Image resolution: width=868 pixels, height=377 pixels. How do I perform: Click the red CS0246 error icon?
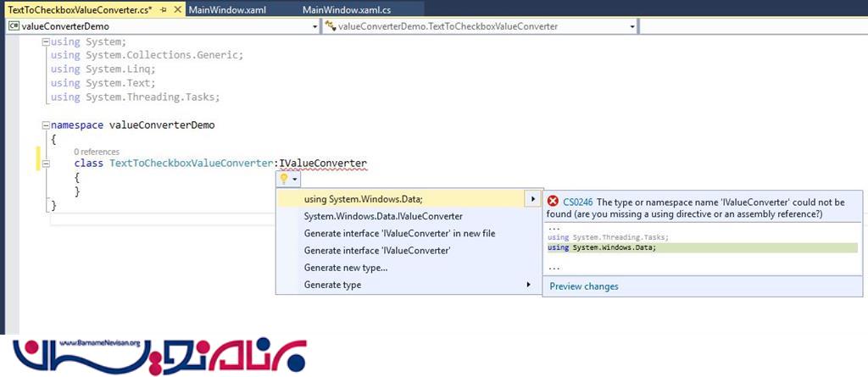(553, 202)
